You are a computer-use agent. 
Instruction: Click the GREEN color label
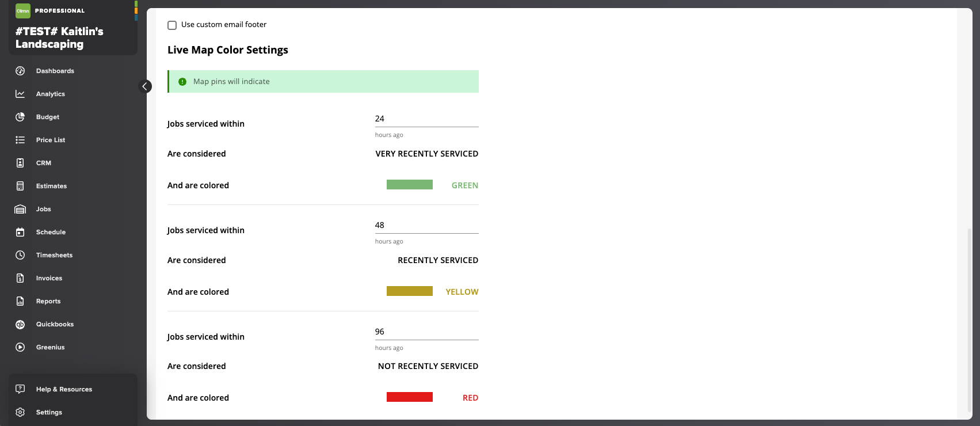tap(465, 185)
